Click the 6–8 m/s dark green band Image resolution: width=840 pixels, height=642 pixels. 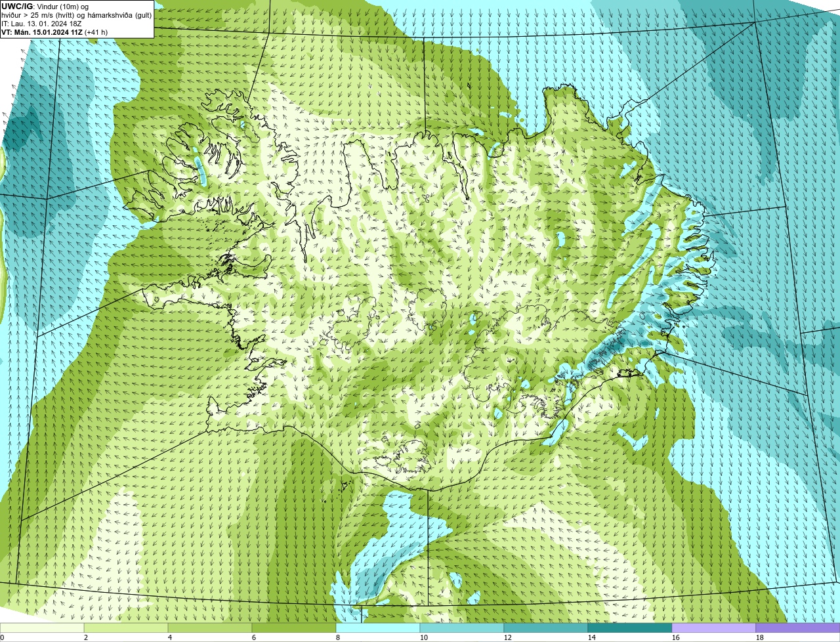pyautogui.click(x=294, y=628)
